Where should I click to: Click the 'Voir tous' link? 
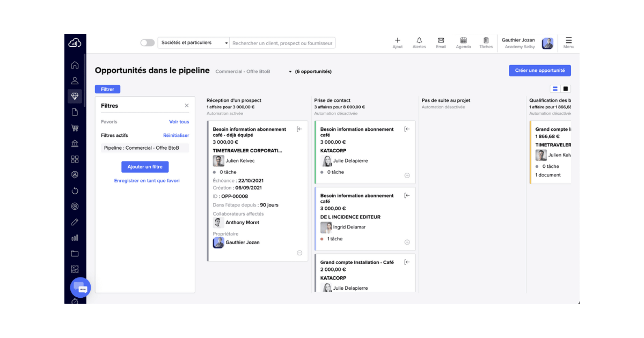click(179, 122)
